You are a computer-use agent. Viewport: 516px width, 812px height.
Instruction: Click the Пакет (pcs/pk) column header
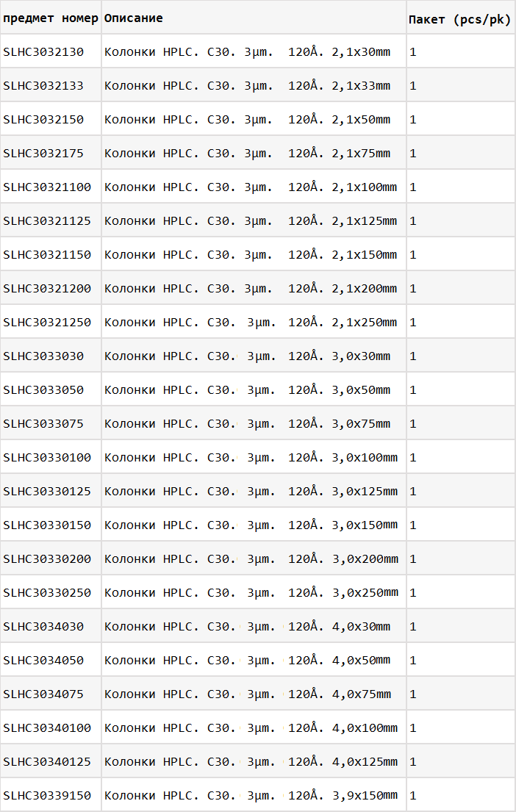(460, 20)
